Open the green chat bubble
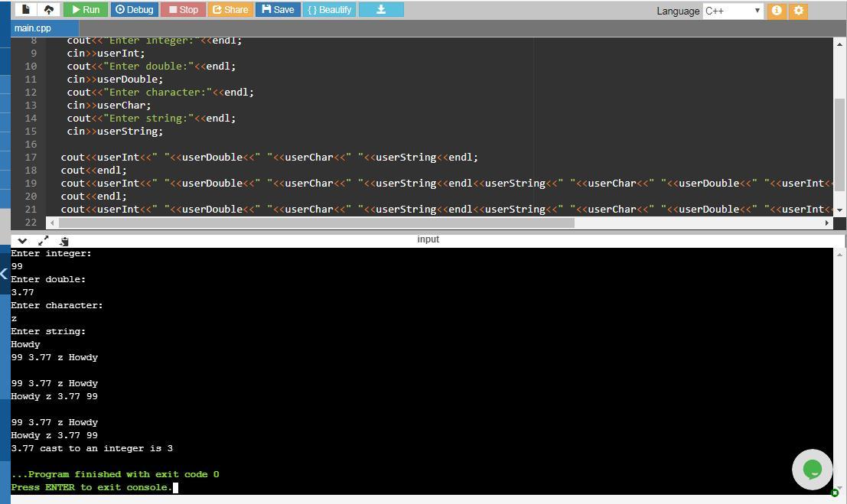Viewport: 847px width, 504px height. (x=812, y=470)
